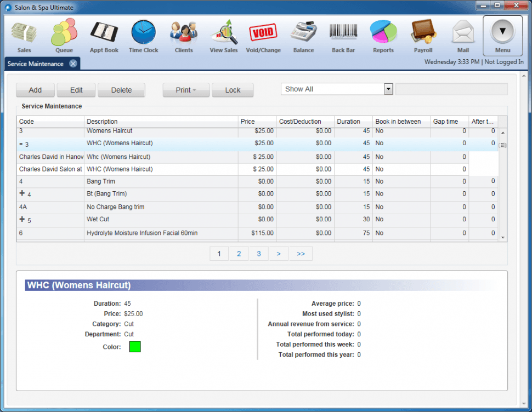Open the Back Bar barcode icon
This screenshot has height=412, width=532.
(x=343, y=33)
